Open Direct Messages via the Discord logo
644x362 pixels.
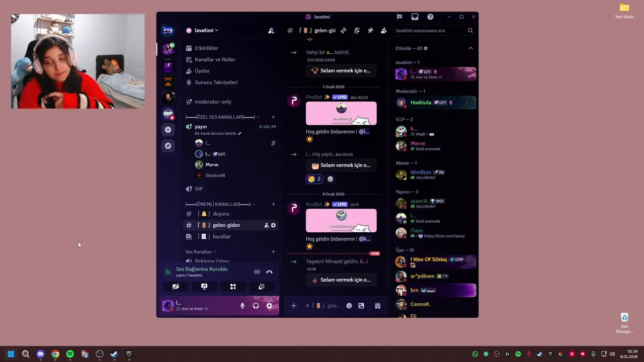[168, 31]
